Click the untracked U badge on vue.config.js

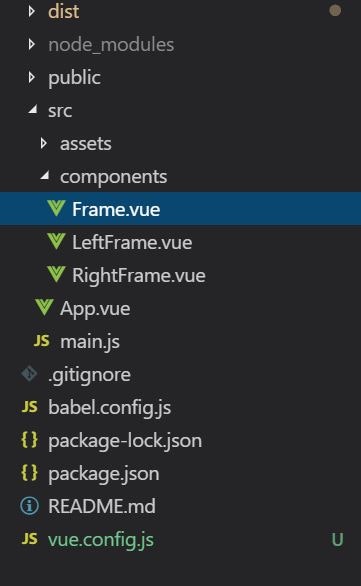[x=337, y=540]
